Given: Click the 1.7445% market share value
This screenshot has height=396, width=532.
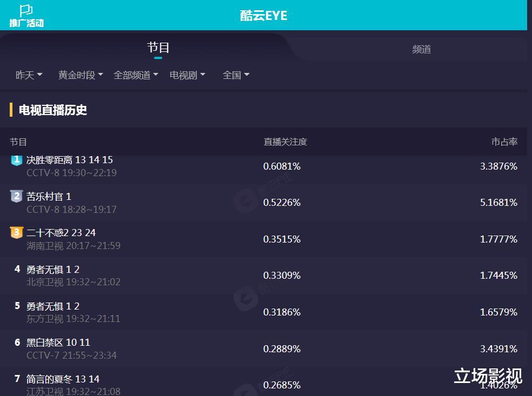Looking at the screenshot, I should (x=498, y=276).
